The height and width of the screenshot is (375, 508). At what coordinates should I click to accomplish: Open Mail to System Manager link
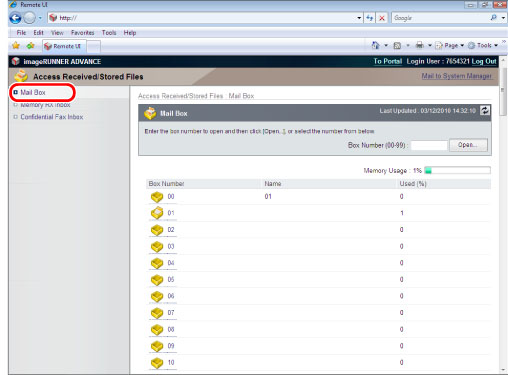[x=456, y=76]
